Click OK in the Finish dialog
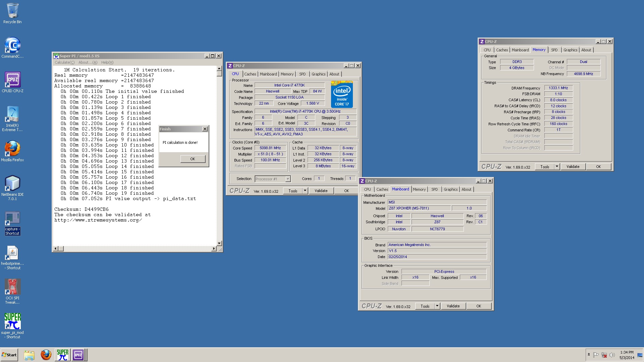644x362 pixels. 193,159
